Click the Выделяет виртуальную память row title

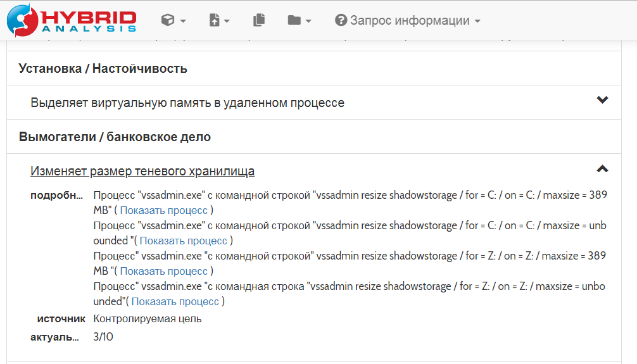tap(187, 103)
